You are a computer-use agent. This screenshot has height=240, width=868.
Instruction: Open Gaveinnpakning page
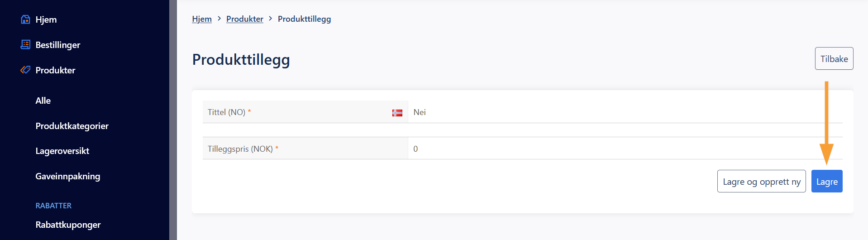pos(68,176)
